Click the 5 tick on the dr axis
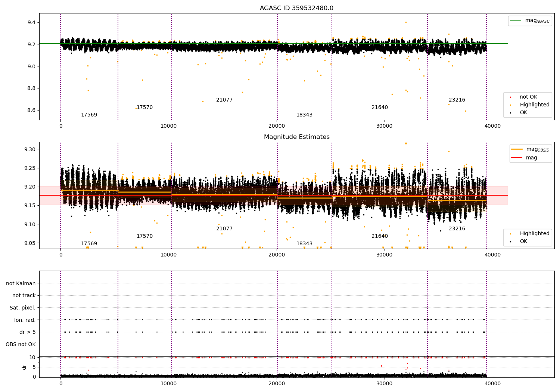Image resolution: width=560 pixels, height=392 pixels. (x=34, y=367)
